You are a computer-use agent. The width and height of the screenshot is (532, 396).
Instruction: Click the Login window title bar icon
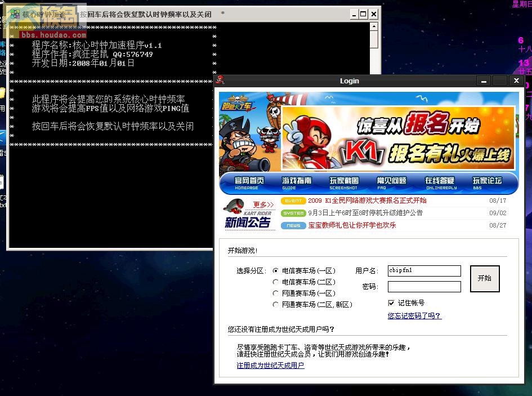coord(221,80)
